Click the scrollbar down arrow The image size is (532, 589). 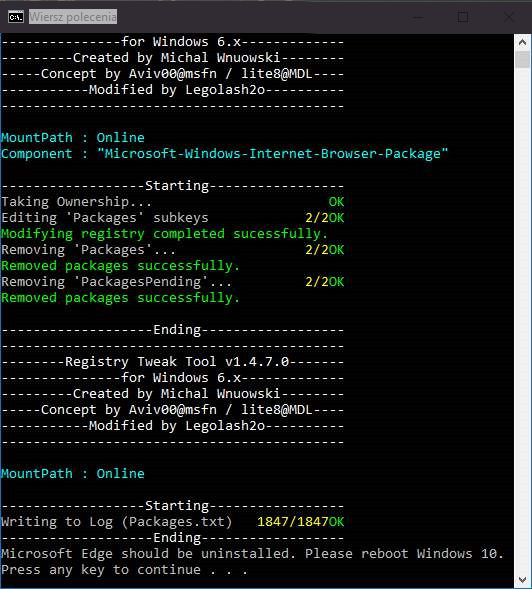coord(522,580)
